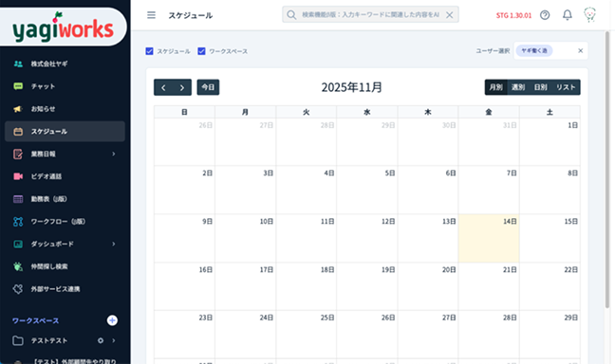
Task: Click the 2025年11月 month title
Action: (x=351, y=87)
